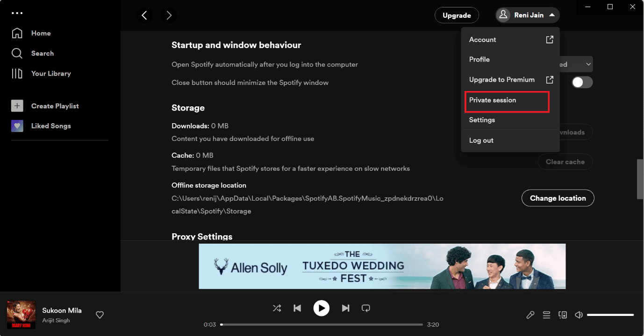Open the startup behaviour dropdown
Screen dimensions: 644x336
click(x=576, y=64)
